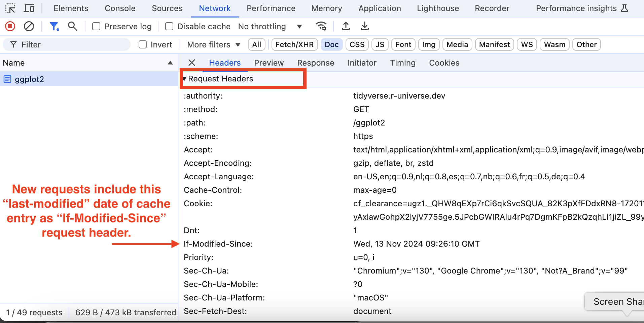Stop recording network log
644x323 pixels.
click(10, 26)
